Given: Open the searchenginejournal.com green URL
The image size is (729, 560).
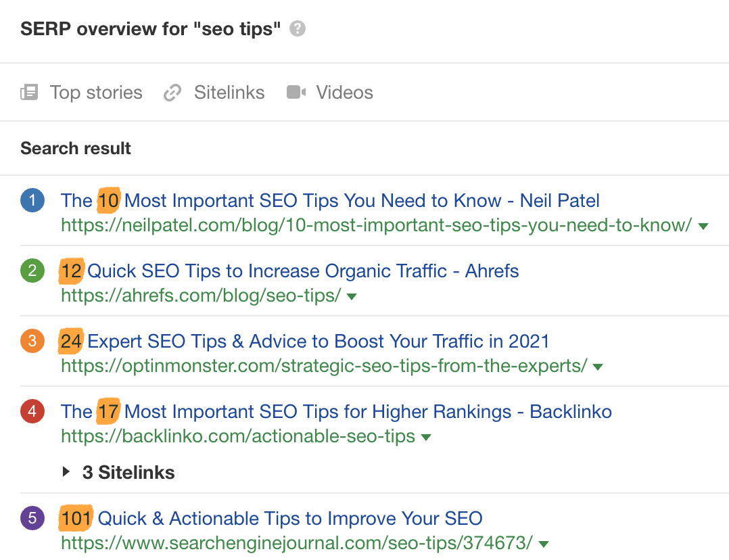Looking at the screenshot, I should [296, 542].
